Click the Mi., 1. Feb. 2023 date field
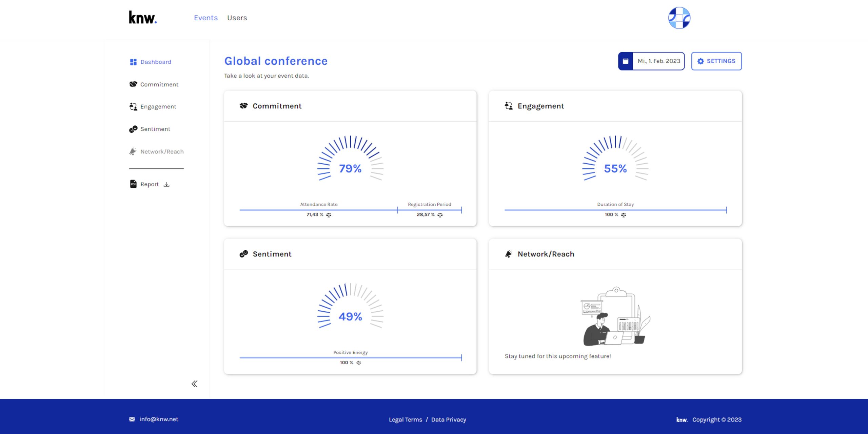 point(659,61)
